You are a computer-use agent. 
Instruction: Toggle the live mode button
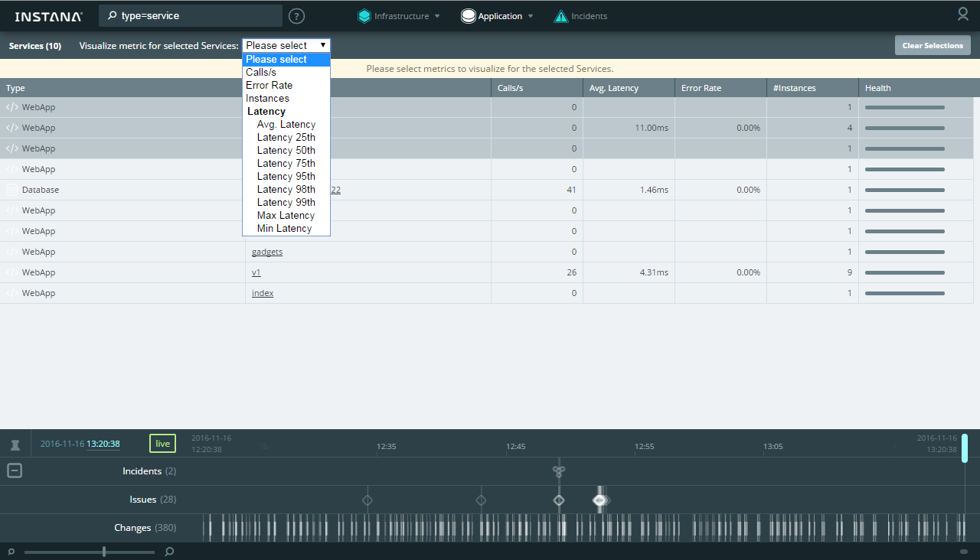click(x=162, y=444)
